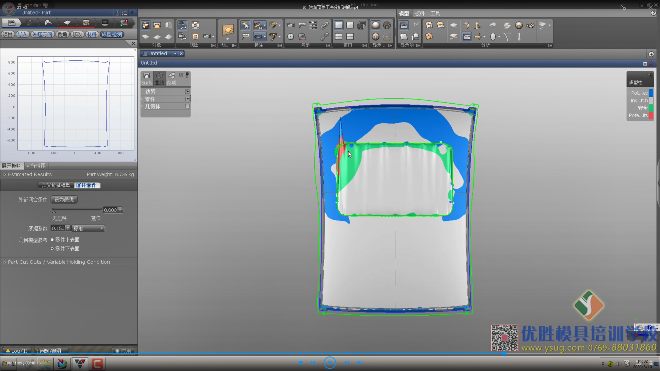The height and width of the screenshot is (371, 660).
Task: Click the flat sheet stage in workflow bar
Action: 67,23
